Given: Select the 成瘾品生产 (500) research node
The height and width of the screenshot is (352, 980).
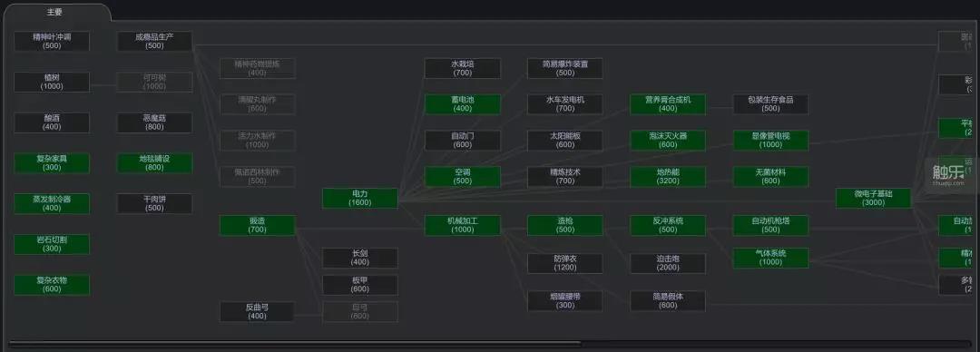Looking at the screenshot, I should 154,41.
